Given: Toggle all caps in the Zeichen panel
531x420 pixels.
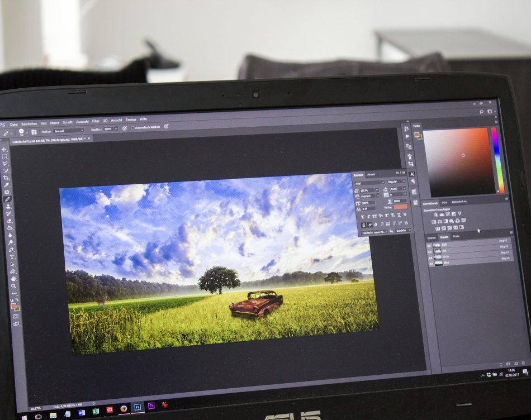Looking at the screenshot, I should [375, 216].
